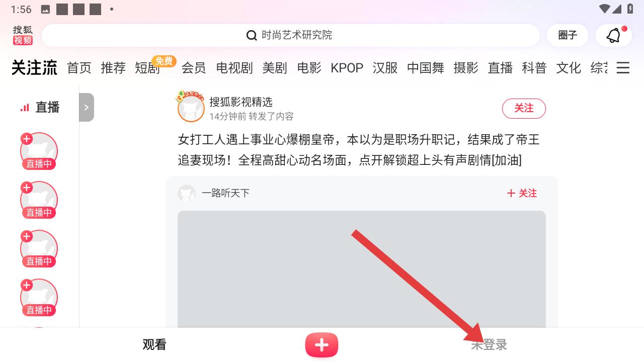Image resolution: width=644 pixels, height=362 pixels.
Task: Expand the live sidebar chevron handle
Action: click(87, 107)
